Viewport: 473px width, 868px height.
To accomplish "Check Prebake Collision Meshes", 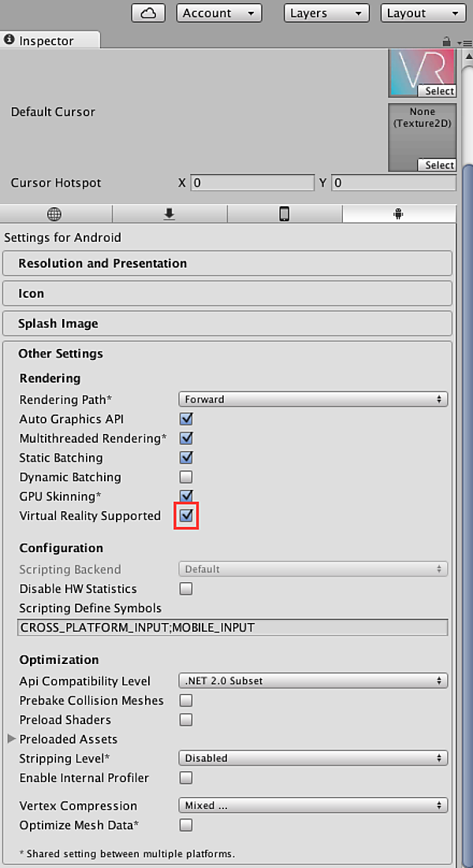I will [x=185, y=700].
